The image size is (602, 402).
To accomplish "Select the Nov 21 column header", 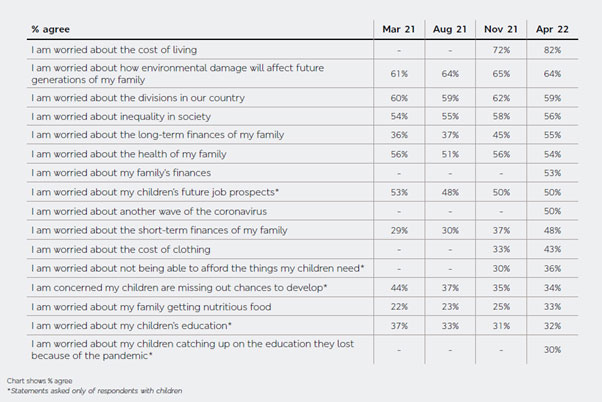I will (502, 28).
